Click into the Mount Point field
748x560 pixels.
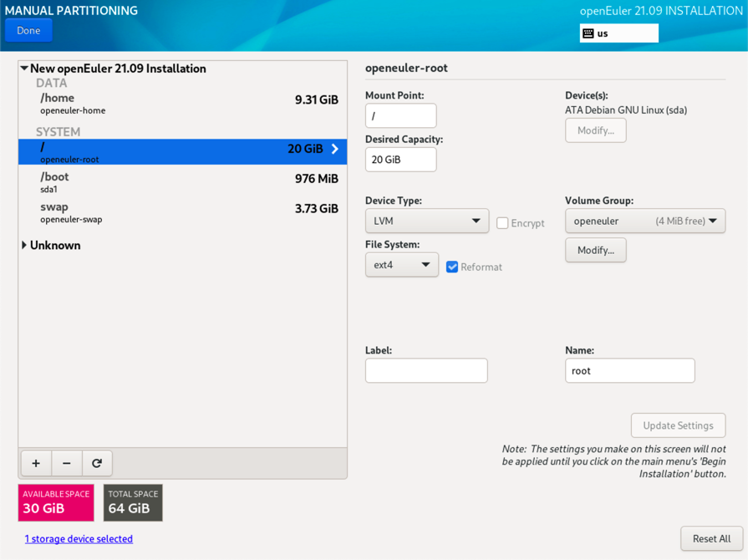400,116
